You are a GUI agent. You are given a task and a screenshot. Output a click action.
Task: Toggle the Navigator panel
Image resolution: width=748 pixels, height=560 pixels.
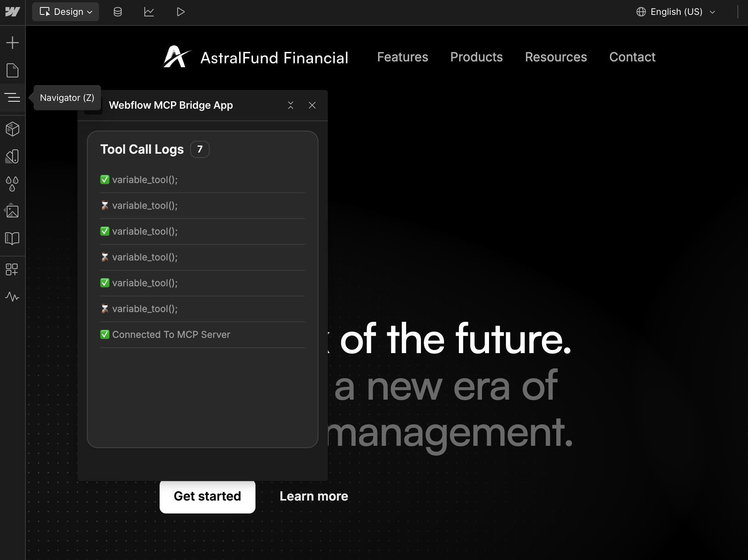coord(13,98)
